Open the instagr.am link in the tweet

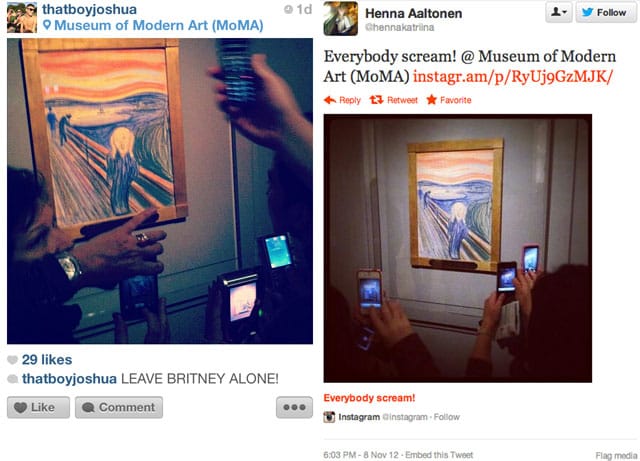point(513,76)
